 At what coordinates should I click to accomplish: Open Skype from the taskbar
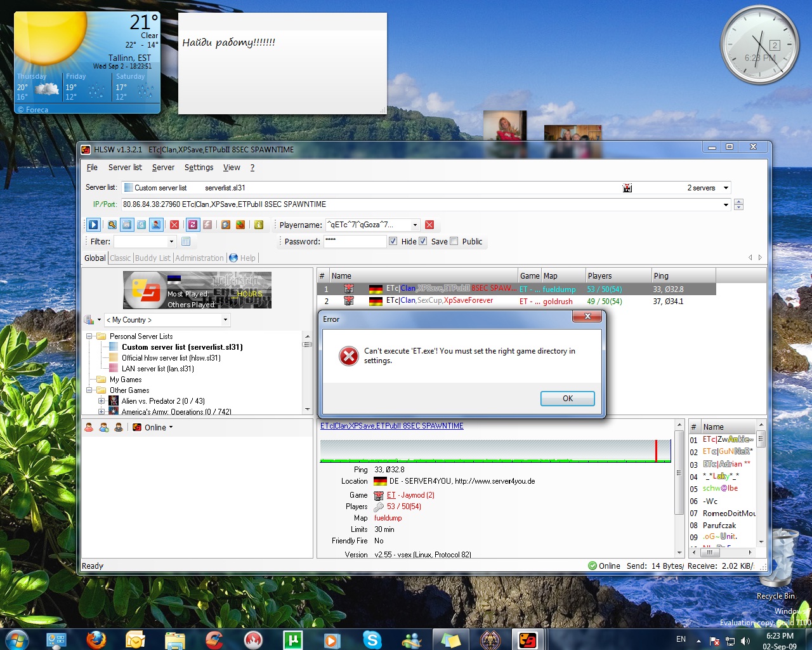pos(372,640)
